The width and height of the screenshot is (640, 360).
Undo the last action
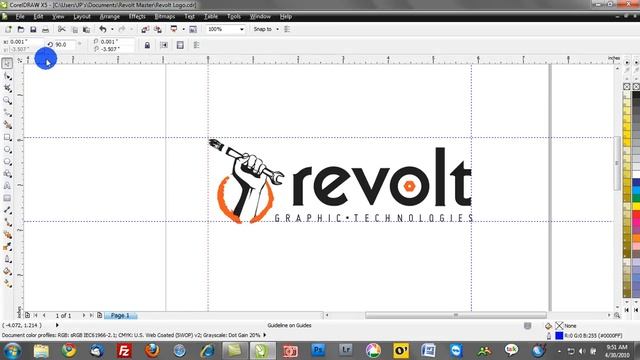(x=103, y=29)
